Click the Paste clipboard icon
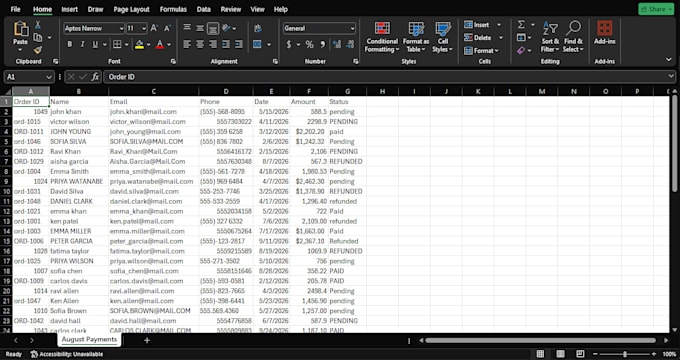Screen dimensions: 680x360 (20, 29)
